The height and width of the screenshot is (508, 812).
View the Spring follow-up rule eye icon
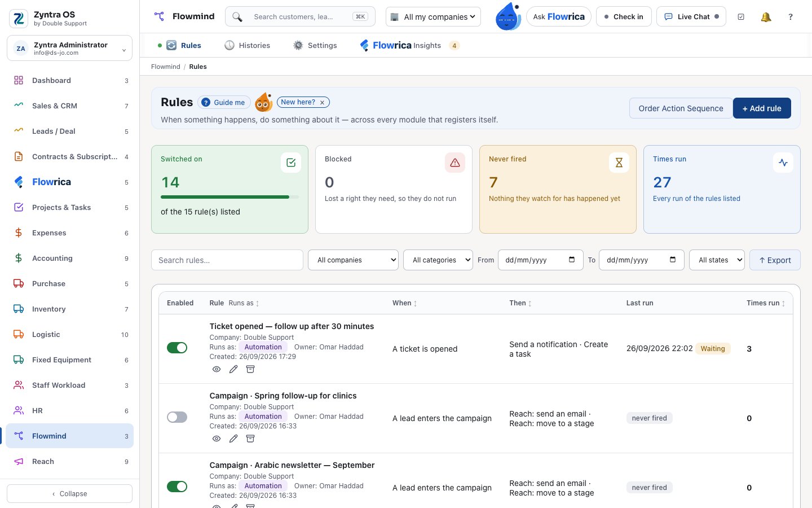coord(217,439)
